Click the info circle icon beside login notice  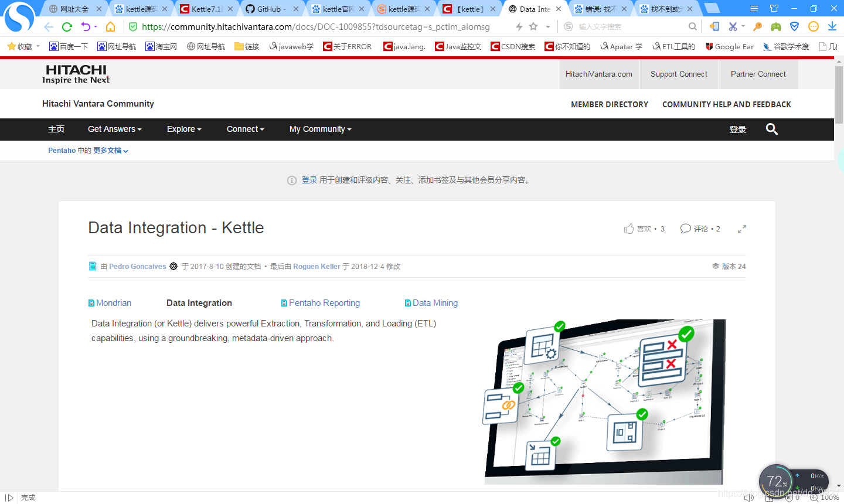(x=292, y=181)
